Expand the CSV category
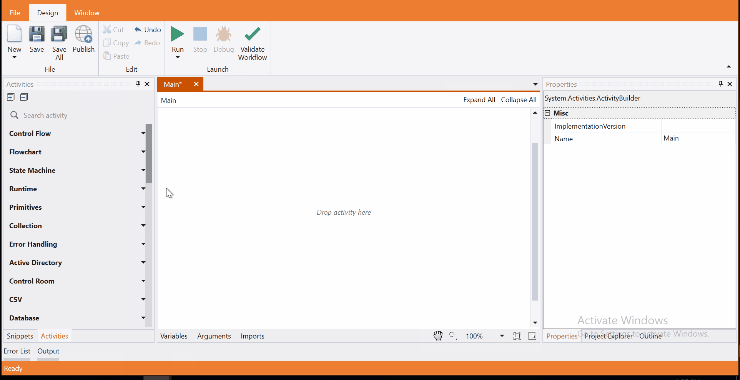This screenshot has height=380, width=740. pos(143,299)
